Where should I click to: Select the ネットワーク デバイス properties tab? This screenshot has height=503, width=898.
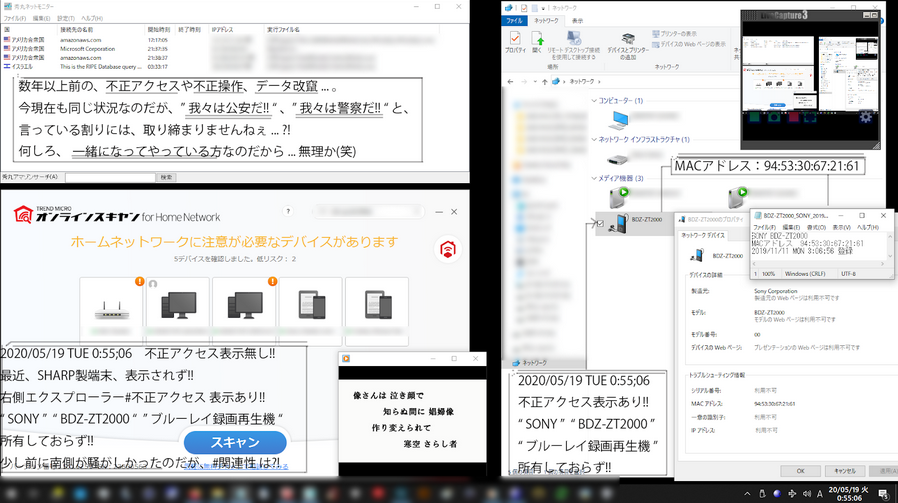(703, 235)
